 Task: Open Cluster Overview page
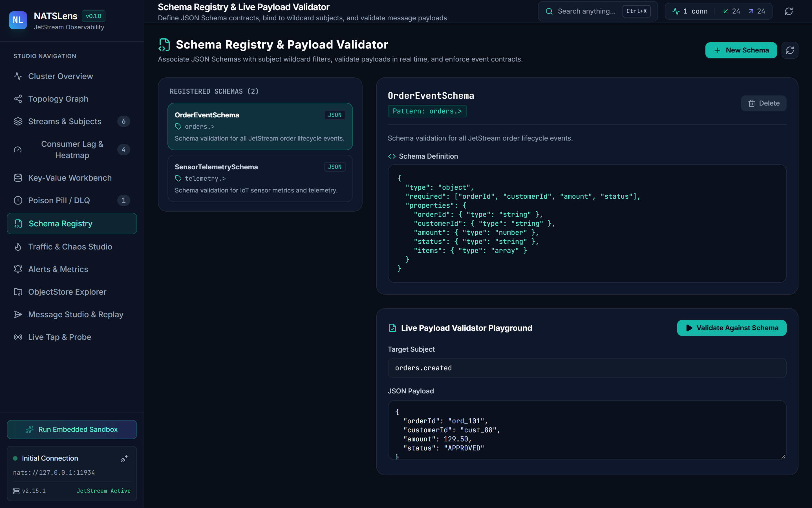click(72, 76)
